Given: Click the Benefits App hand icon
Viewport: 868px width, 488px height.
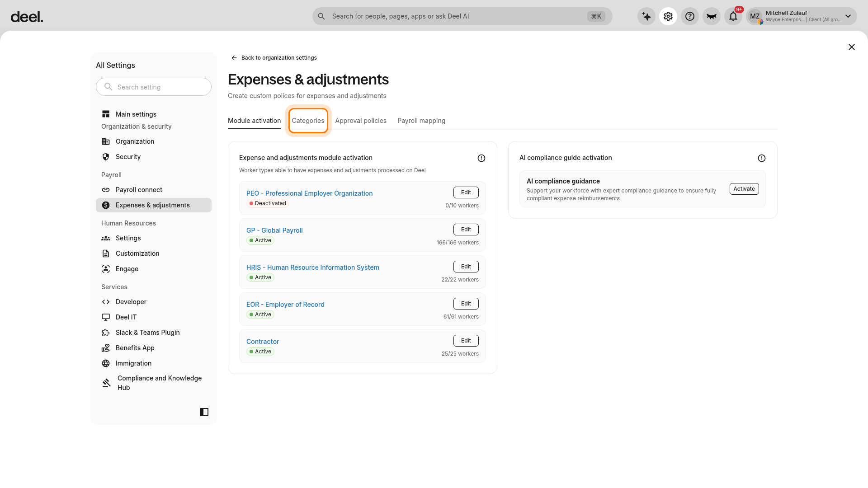Looking at the screenshot, I should click(106, 348).
